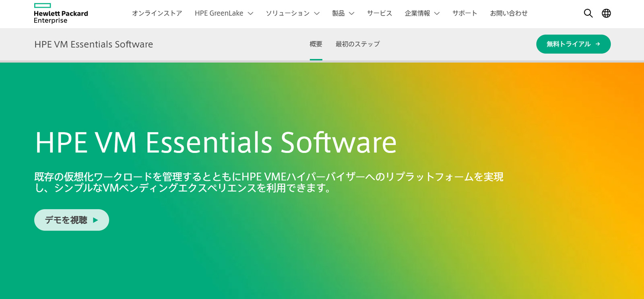Open サービス in top navigation
Viewport: 644px width, 299px height.
[x=380, y=13]
